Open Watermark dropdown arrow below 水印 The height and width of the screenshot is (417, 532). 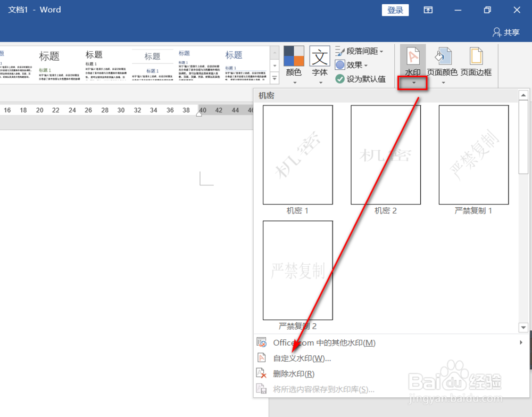click(413, 83)
